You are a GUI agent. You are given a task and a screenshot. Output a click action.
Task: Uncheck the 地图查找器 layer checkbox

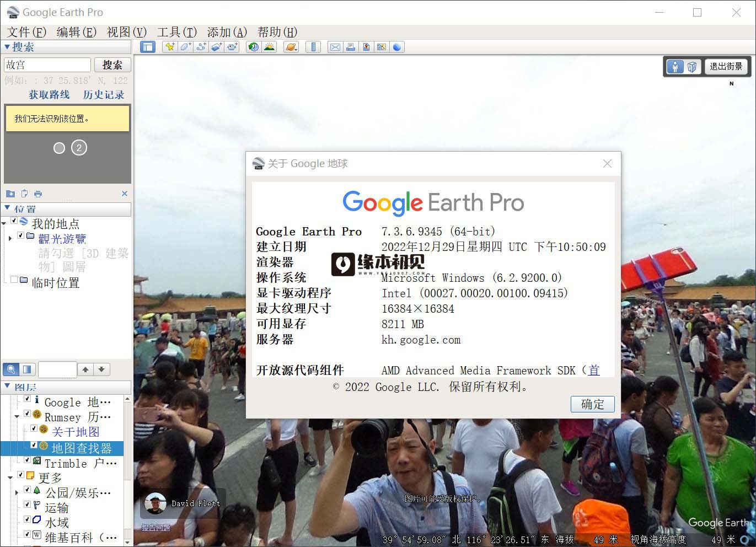[x=34, y=444]
